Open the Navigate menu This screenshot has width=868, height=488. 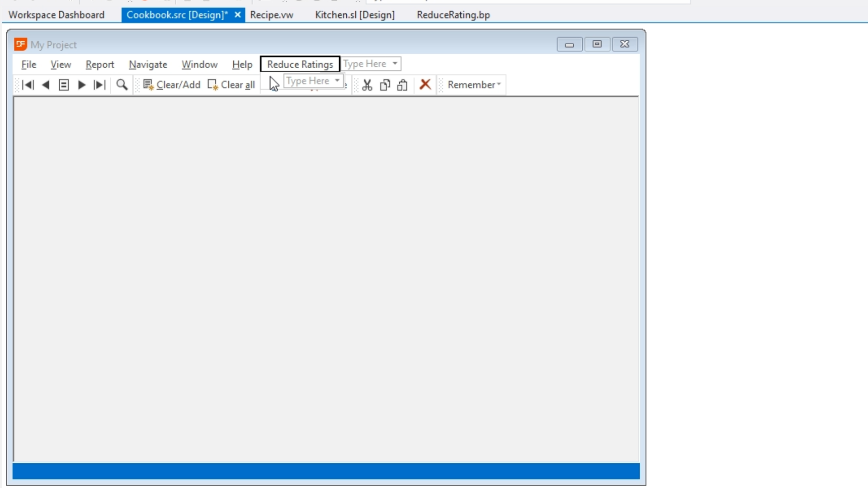(x=148, y=65)
